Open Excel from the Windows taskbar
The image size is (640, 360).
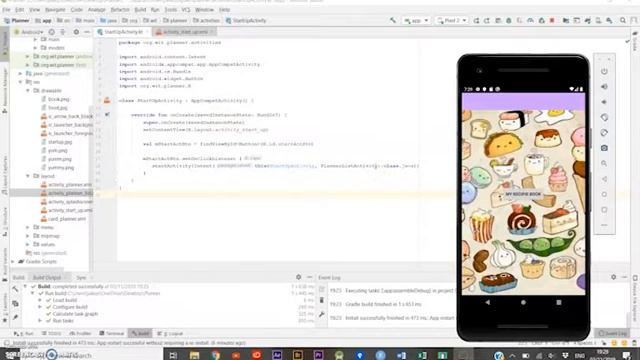click(422, 355)
